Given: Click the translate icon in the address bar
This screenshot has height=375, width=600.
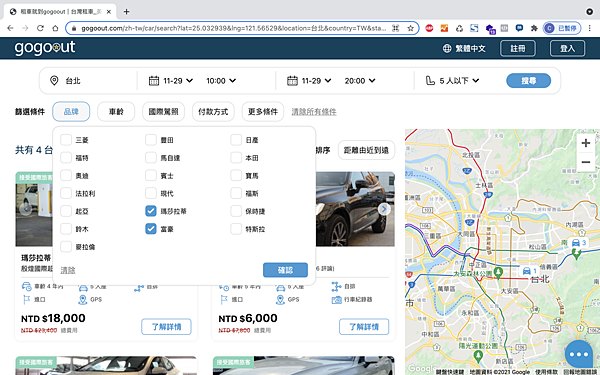Looking at the screenshot, I should pyautogui.click(x=396, y=28).
